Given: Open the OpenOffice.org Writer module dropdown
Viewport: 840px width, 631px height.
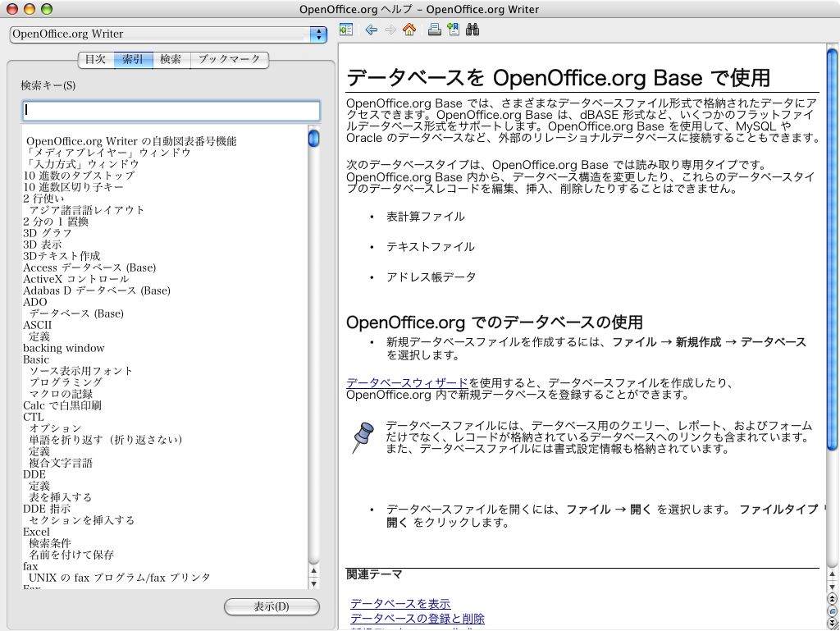Looking at the screenshot, I should click(168, 34).
